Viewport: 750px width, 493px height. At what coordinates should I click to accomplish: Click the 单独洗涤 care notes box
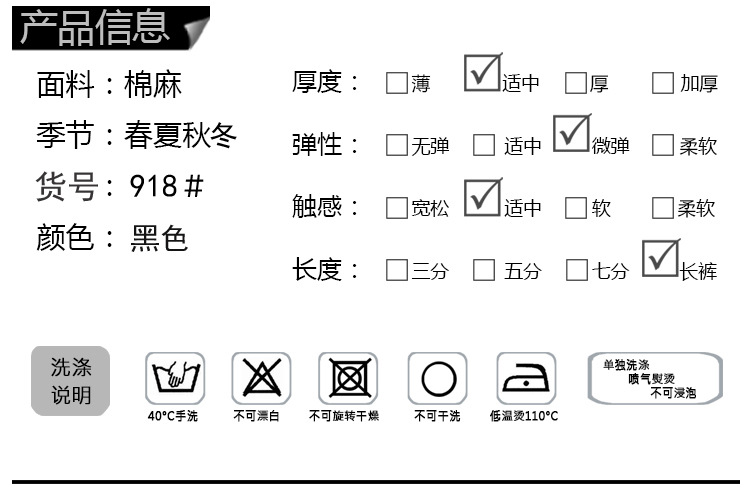pyautogui.click(x=655, y=378)
